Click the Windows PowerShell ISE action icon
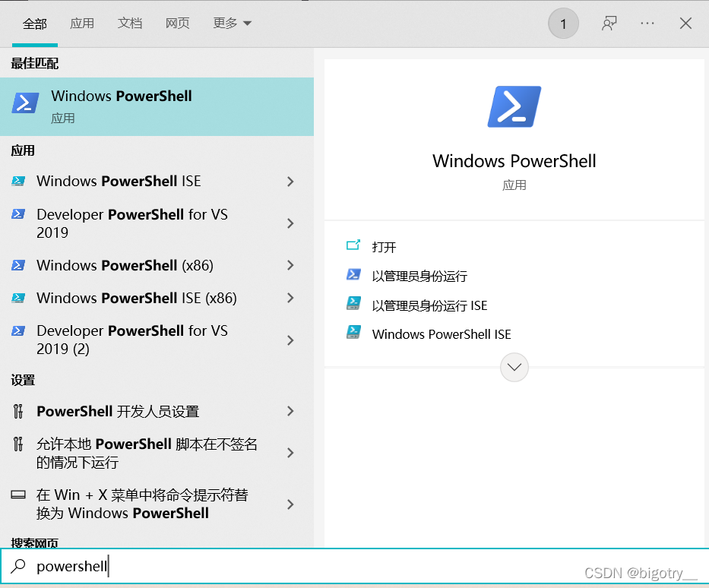This screenshot has width=709, height=588. 353,332
